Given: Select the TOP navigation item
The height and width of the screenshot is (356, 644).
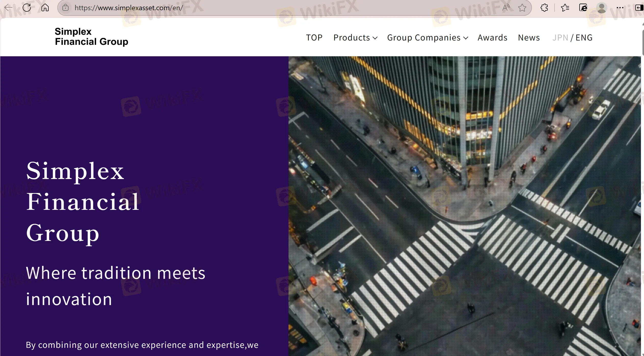Looking at the screenshot, I should coord(314,38).
